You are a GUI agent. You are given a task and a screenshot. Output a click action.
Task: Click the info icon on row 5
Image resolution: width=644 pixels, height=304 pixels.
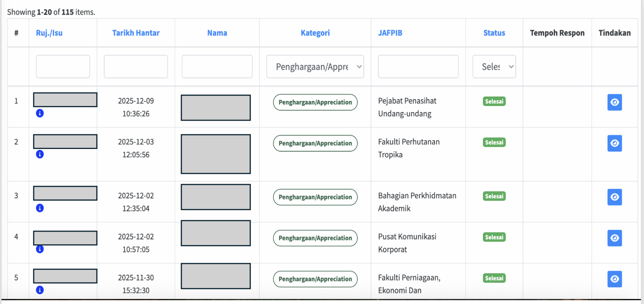(x=39, y=290)
